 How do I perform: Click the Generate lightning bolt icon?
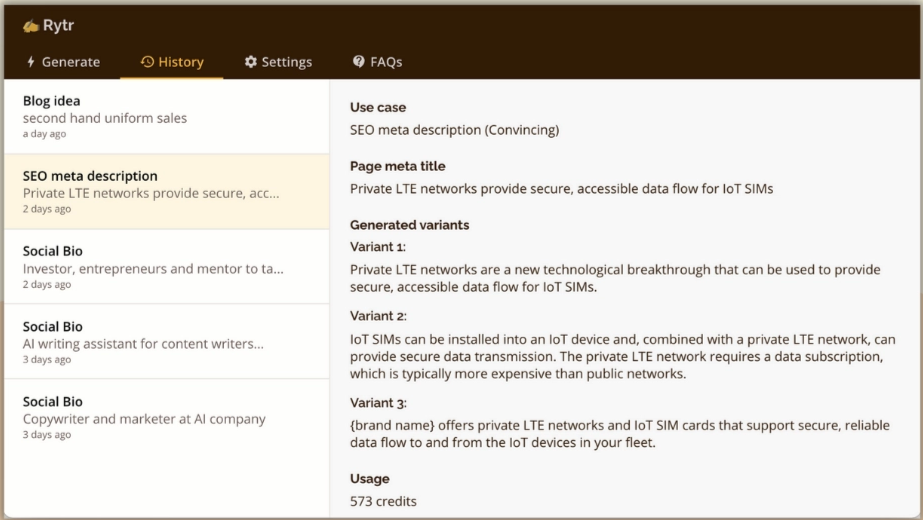pyautogui.click(x=31, y=62)
